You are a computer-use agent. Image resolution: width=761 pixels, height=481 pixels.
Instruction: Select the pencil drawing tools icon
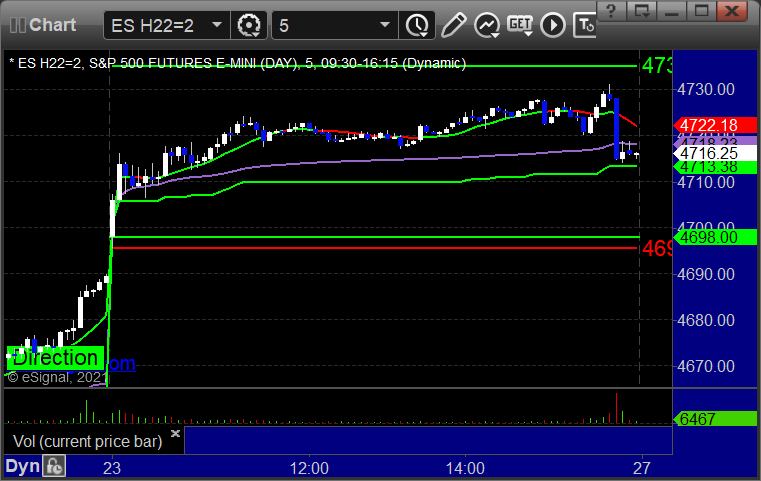[453, 25]
